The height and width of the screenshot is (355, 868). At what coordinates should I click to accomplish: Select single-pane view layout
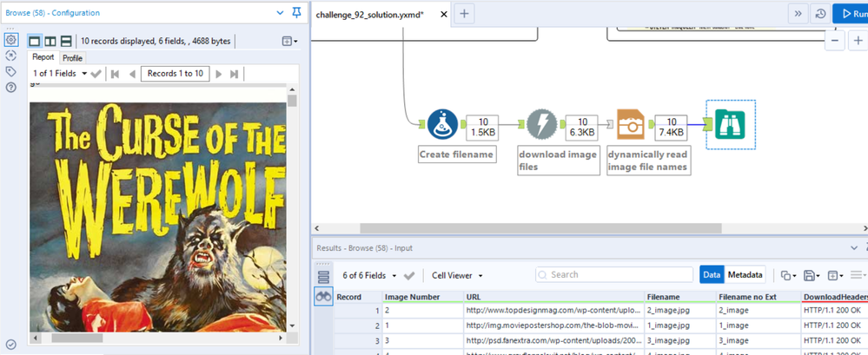pos(35,41)
